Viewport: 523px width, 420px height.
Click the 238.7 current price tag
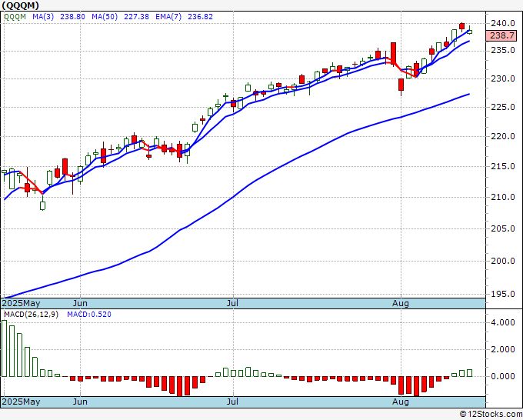501,35
